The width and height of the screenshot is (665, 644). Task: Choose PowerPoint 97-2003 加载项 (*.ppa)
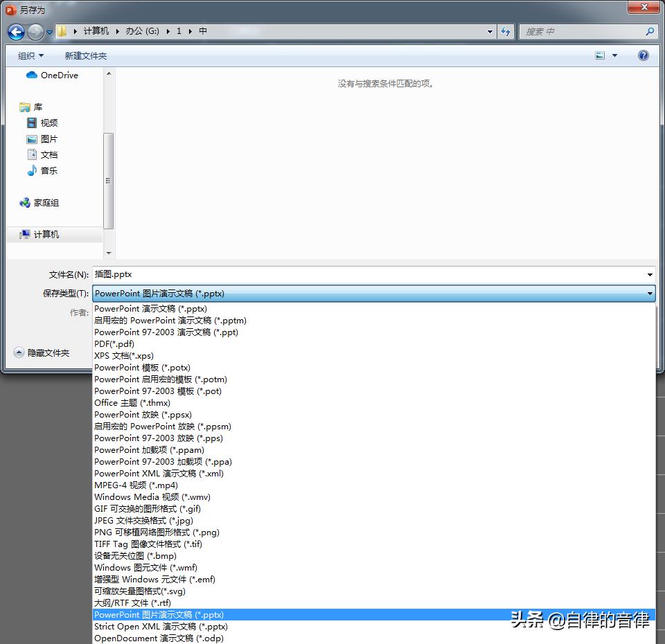pos(373,462)
